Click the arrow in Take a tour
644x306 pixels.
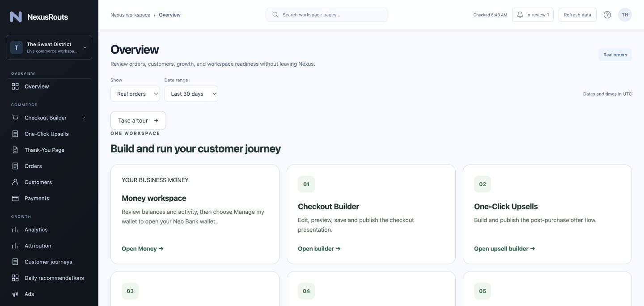pyautogui.click(x=156, y=120)
